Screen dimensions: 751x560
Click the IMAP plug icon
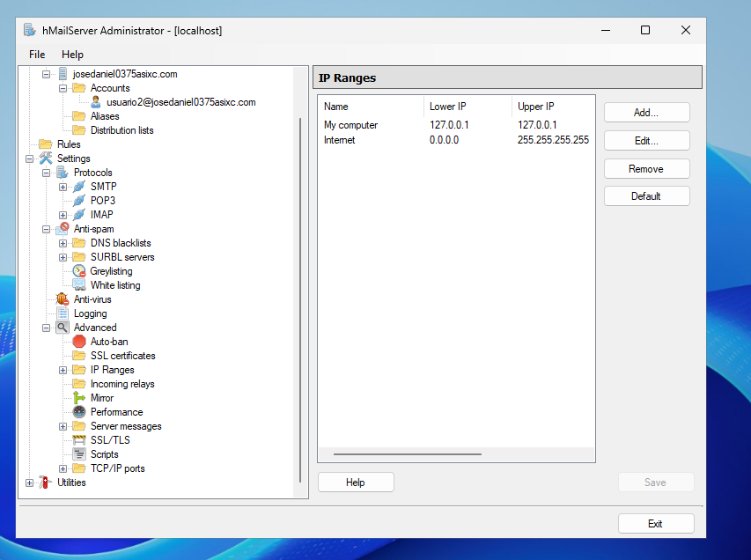click(x=79, y=215)
